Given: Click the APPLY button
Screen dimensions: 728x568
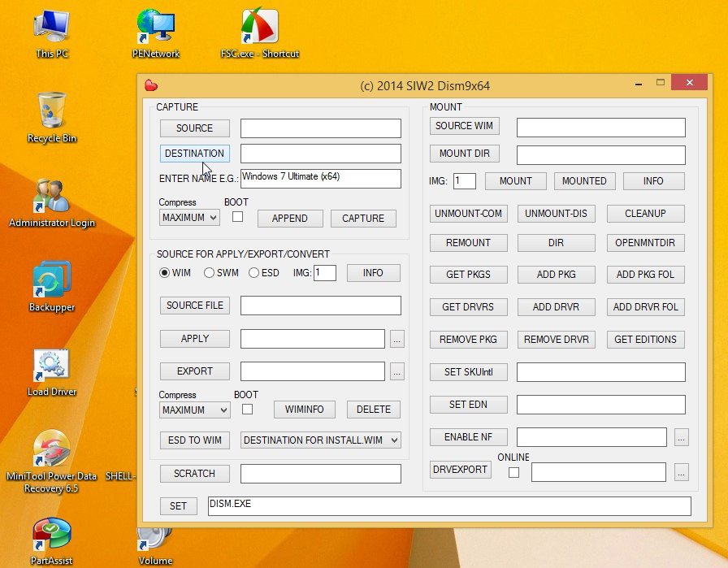Looking at the screenshot, I should [194, 339].
